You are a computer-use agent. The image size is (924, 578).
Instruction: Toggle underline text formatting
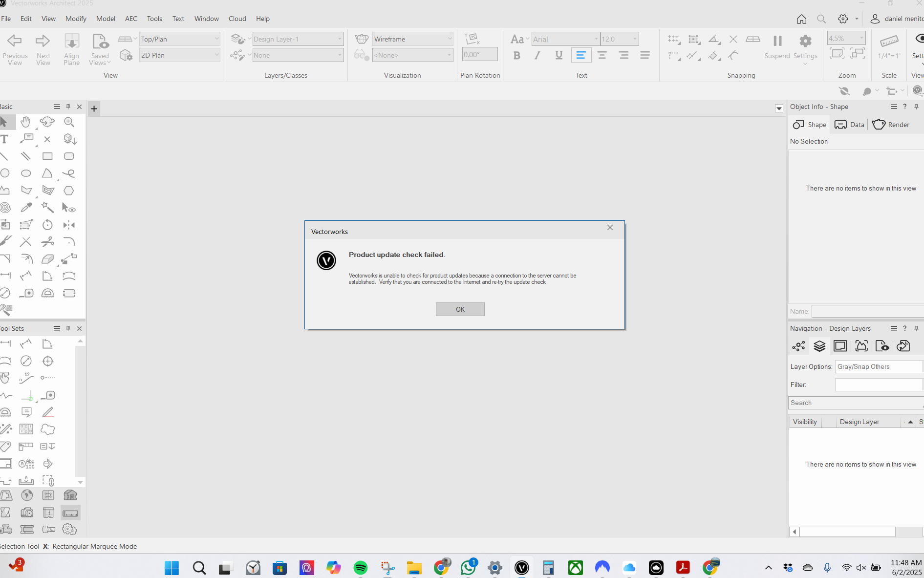pyautogui.click(x=559, y=56)
